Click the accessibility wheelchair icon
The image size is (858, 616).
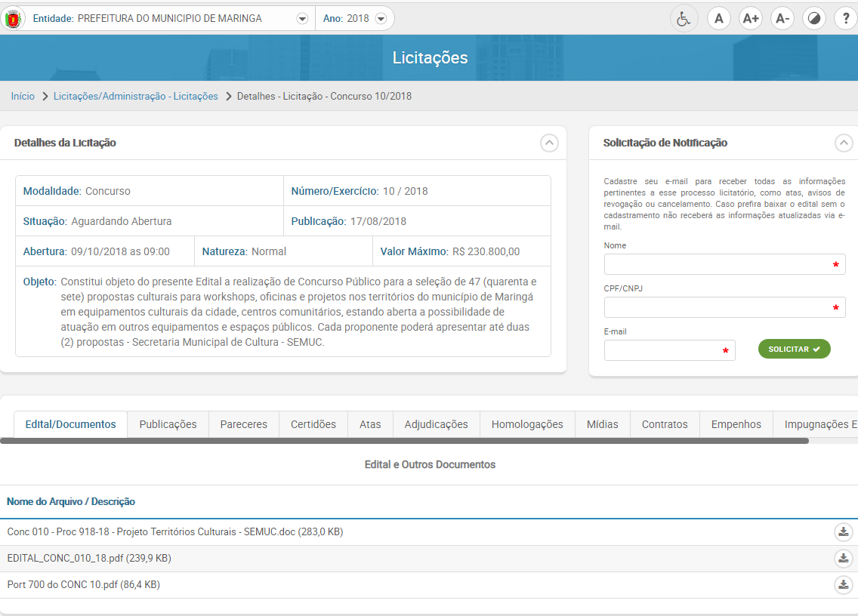coord(684,18)
